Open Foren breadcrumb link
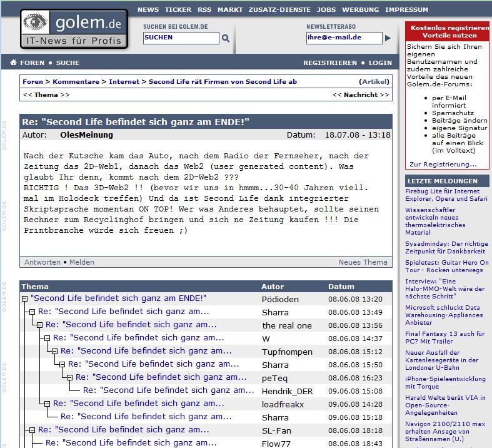The width and height of the screenshot is (492, 448). (33, 81)
